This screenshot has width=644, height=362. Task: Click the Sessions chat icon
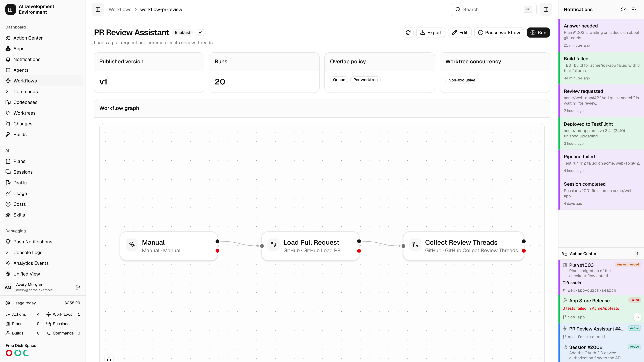point(8,172)
